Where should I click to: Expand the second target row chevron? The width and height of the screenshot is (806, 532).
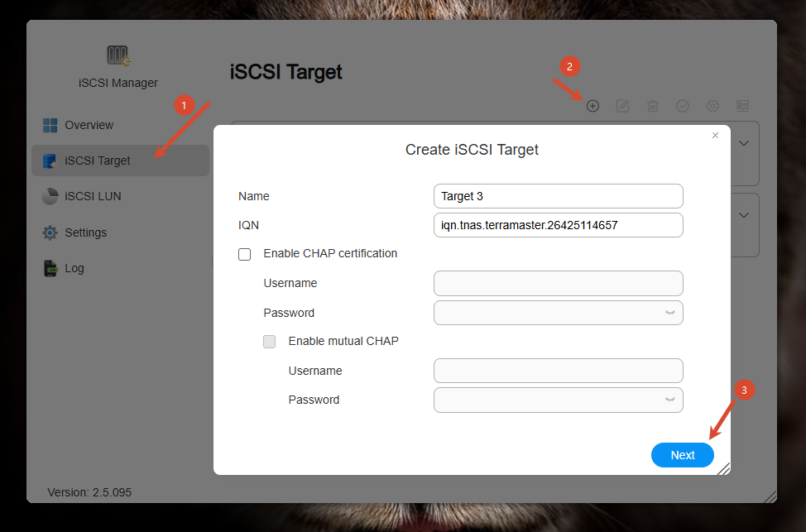pyautogui.click(x=744, y=215)
